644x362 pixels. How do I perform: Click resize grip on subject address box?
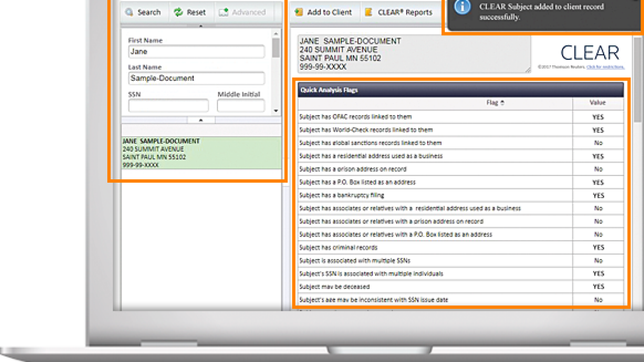coord(528,70)
